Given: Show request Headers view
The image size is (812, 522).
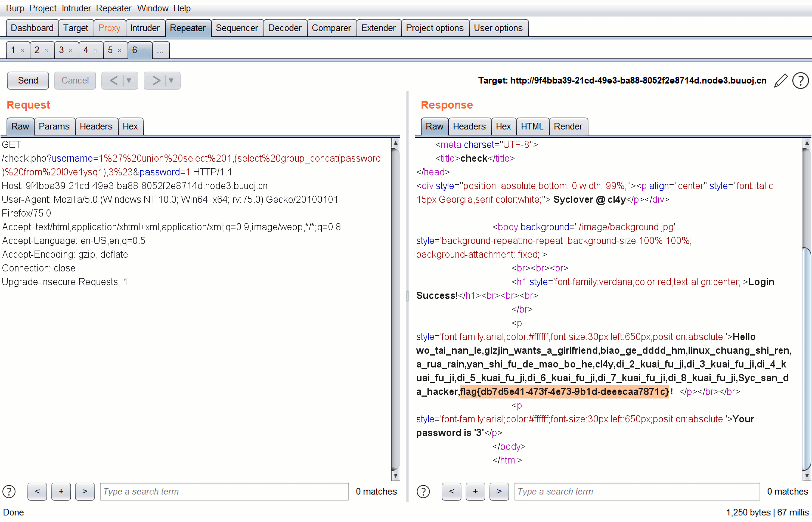Looking at the screenshot, I should (x=96, y=126).
